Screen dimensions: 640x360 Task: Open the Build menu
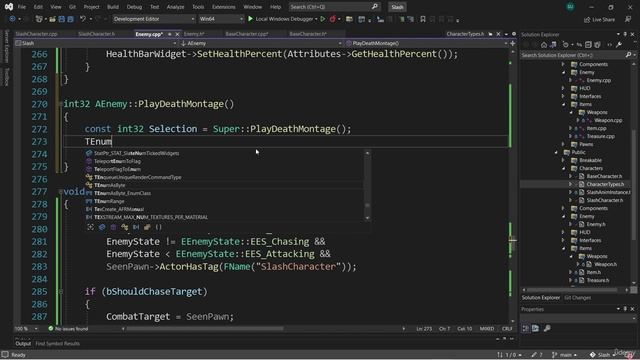[x=113, y=7]
